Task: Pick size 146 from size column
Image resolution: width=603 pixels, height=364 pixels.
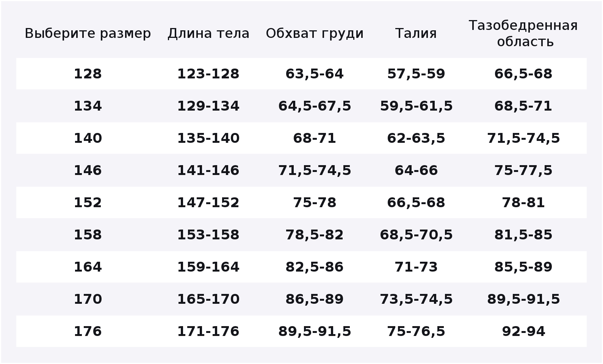Action: [88, 170]
